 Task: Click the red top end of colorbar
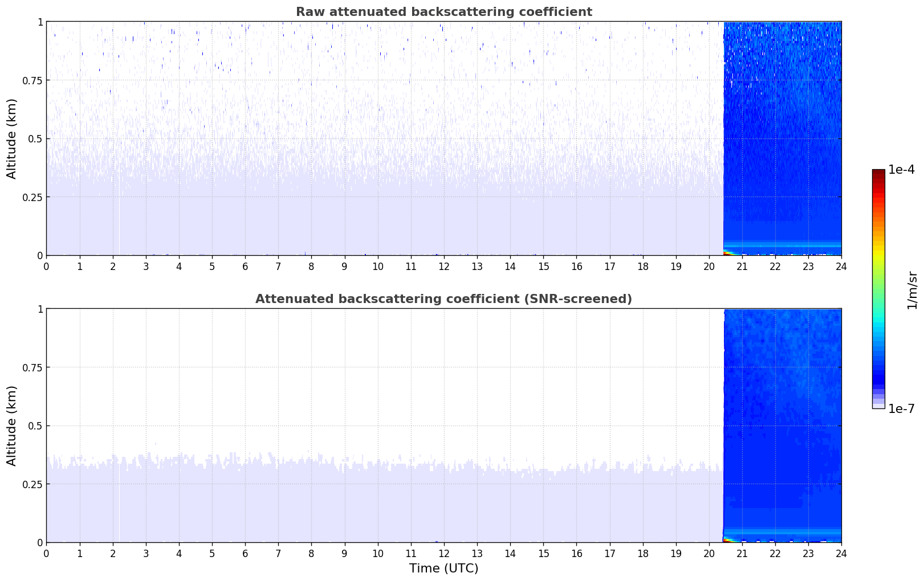click(x=878, y=174)
